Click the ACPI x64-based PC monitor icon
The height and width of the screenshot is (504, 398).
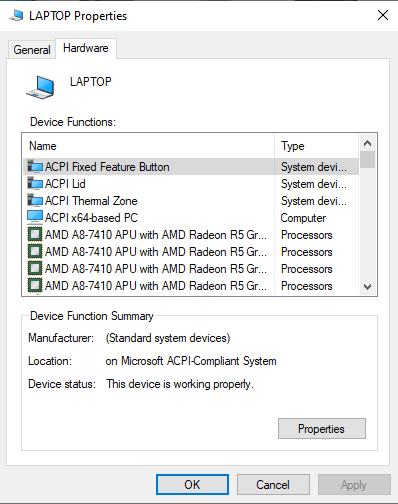click(35, 217)
